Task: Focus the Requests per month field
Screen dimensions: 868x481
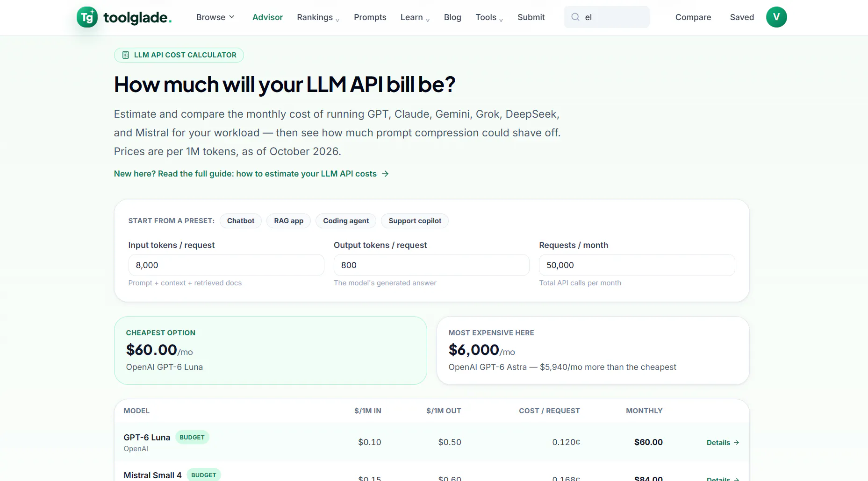Action: coord(637,265)
